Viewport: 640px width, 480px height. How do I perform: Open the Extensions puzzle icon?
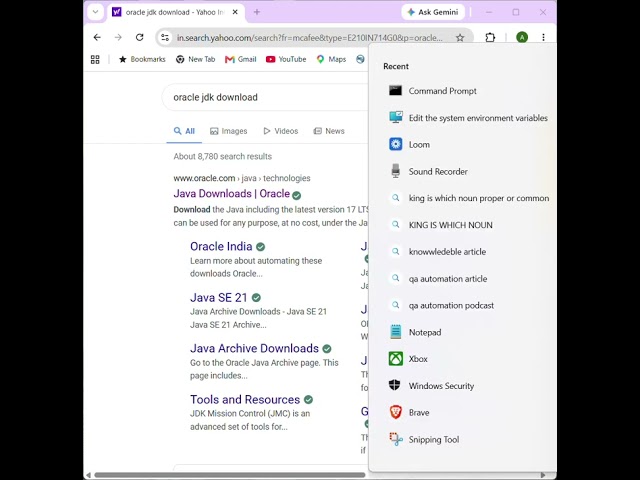pos(490,38)
